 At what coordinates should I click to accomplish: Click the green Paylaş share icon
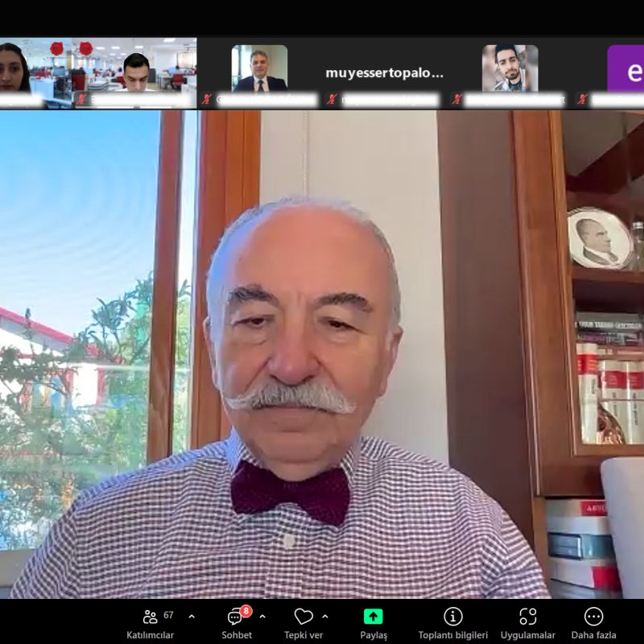pyautogui.click(x=374, y=617)
